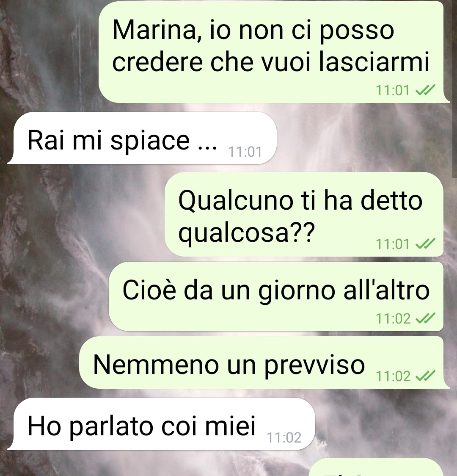Viewport: 457px width, 476px height.
Task: Tap the 11:01 timestamp on 'Rai mi spiace'
Action: click(x=245, y=152)
